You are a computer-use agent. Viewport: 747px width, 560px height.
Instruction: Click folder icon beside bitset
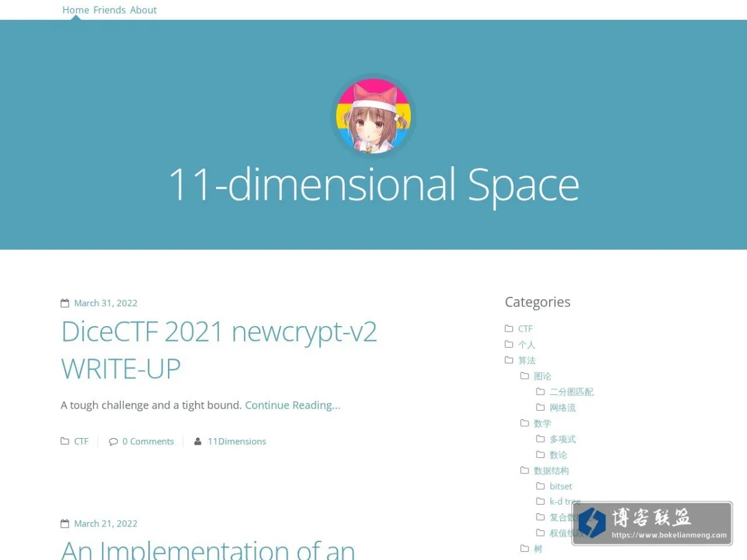540,486
